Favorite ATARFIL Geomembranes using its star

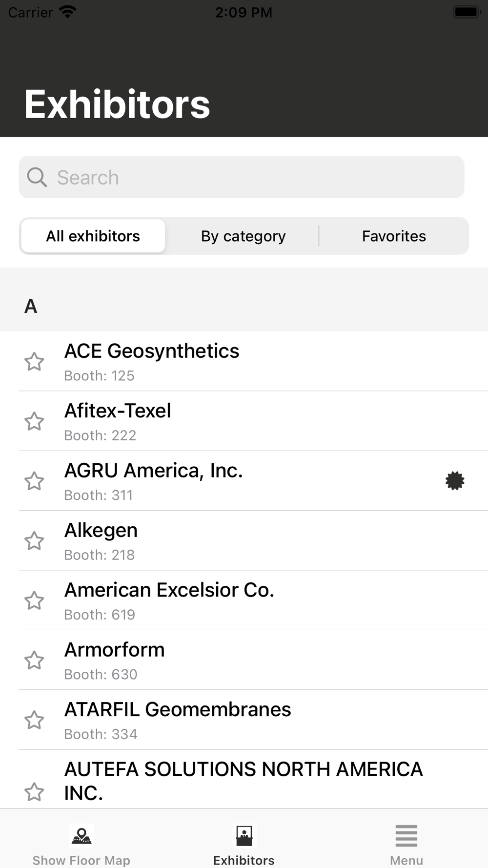[34, 720]
